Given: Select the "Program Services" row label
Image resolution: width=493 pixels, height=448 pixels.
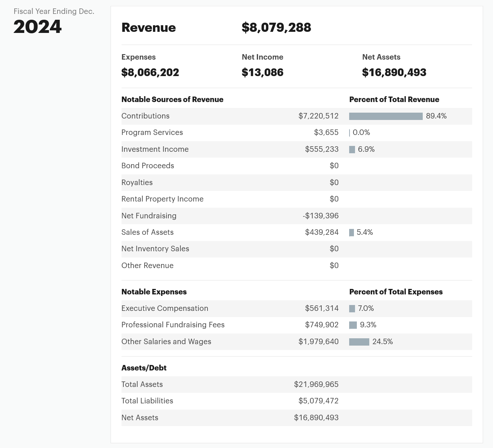Looking at the screenshot, I should click(152, 132).
